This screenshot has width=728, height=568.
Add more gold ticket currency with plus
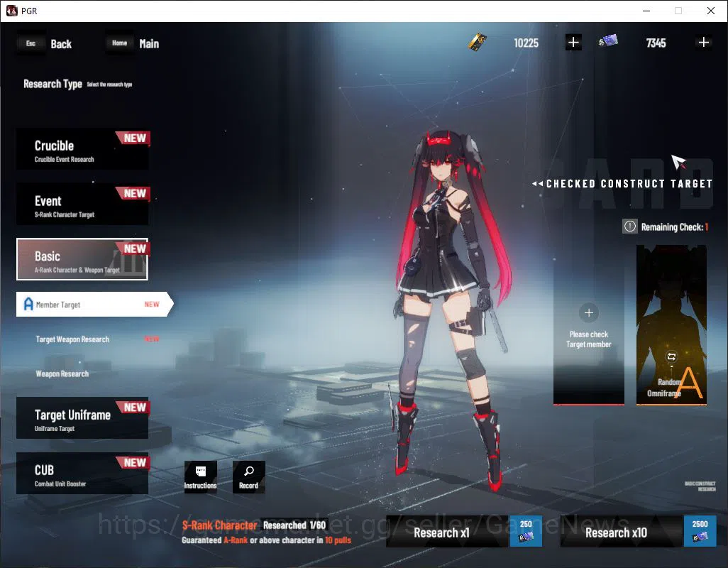click(x=573, y=43)
